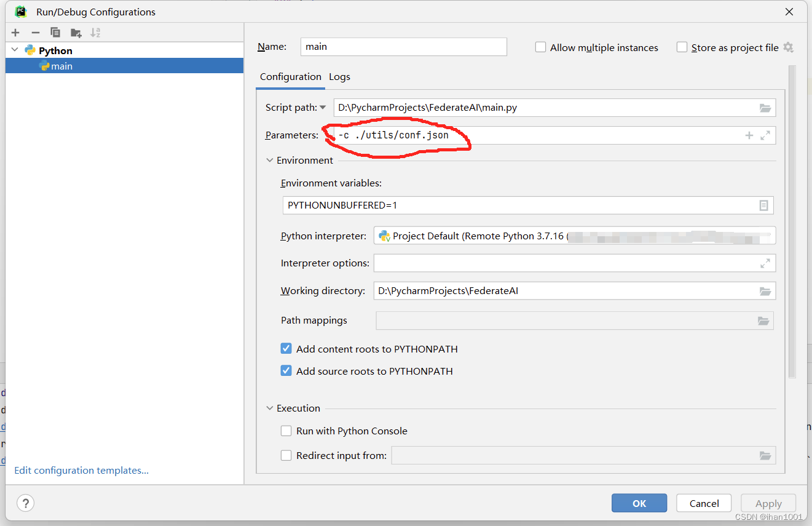Browse Path mappings folder icon
This screenshot has width=812, height=526.
pos(763,321)
